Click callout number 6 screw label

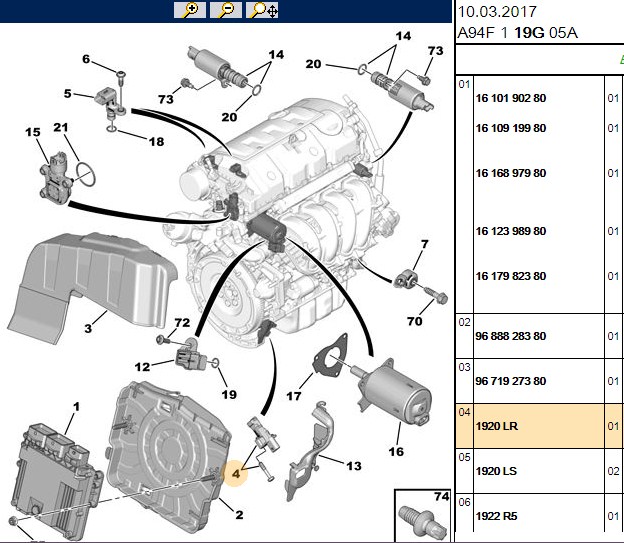(86, 59)
